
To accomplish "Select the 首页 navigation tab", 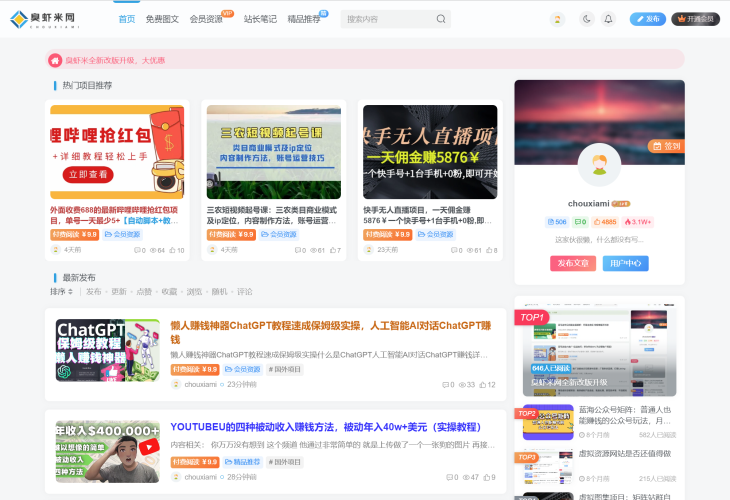I will coord(127,19).
